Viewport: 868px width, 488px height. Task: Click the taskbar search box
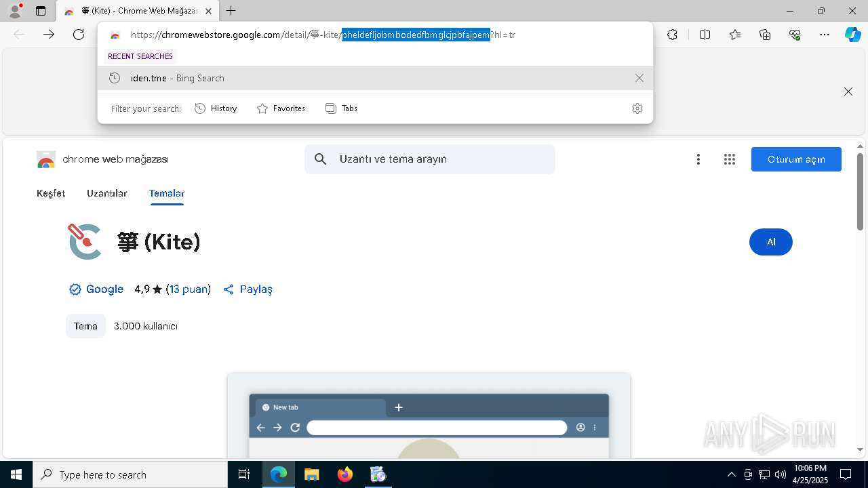pyautogui.click(x=130, y=474)
